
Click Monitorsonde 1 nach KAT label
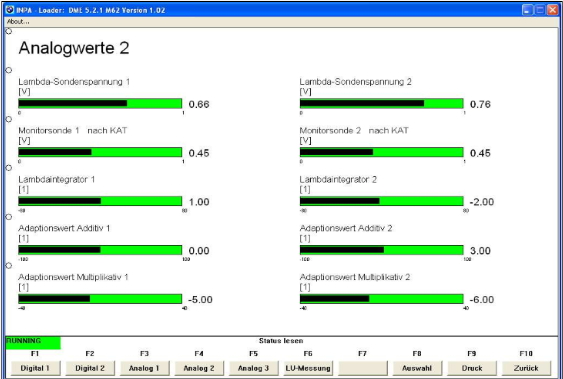click(x=73, y=131)
